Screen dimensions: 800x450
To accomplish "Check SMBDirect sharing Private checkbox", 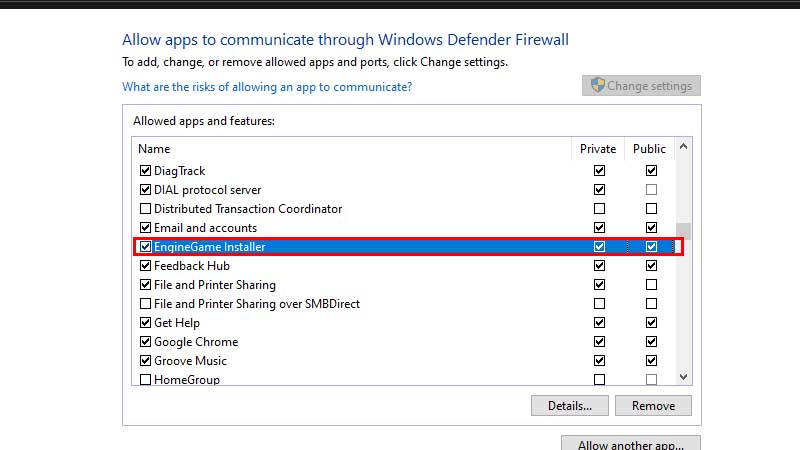I will (x=599, y=304).
